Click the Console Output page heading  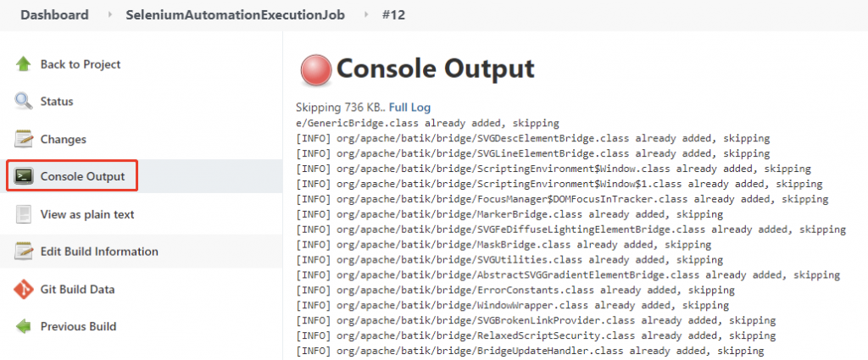[436, 69]
